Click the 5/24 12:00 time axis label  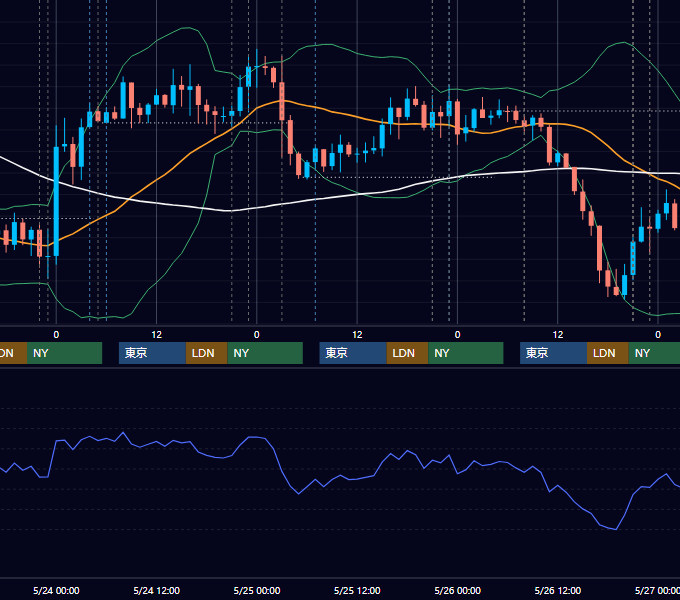pos(157,590)
